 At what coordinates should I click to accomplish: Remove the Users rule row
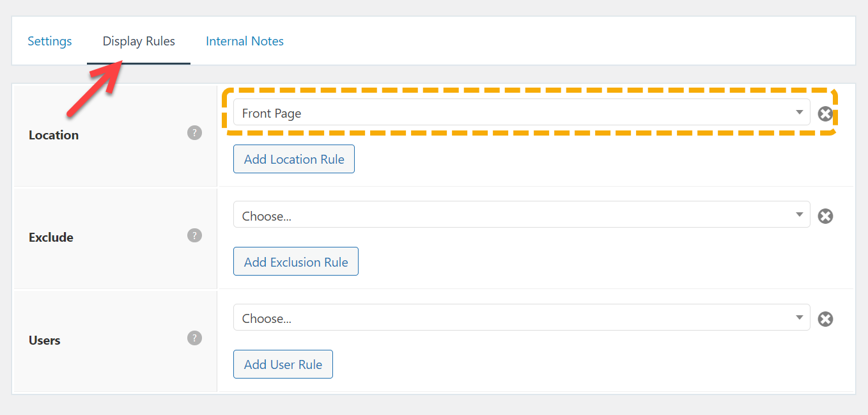coord(825,318)
